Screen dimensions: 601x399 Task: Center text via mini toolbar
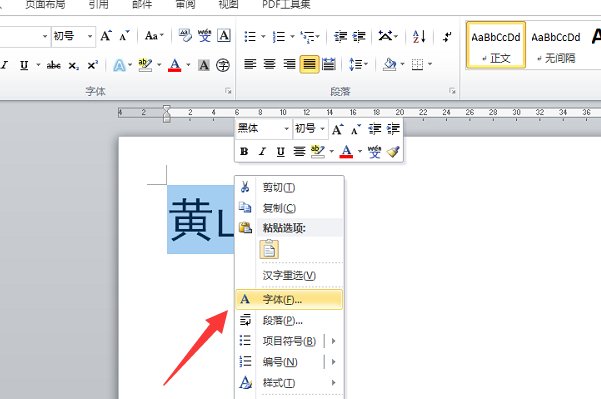(299, 152)
